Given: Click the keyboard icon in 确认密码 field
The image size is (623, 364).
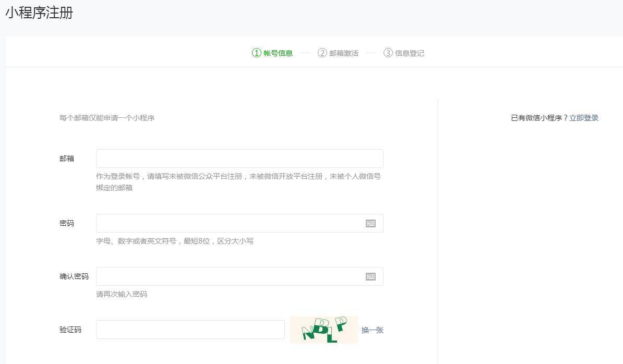Looking at the screenshot, I should [x=370, y=277].
